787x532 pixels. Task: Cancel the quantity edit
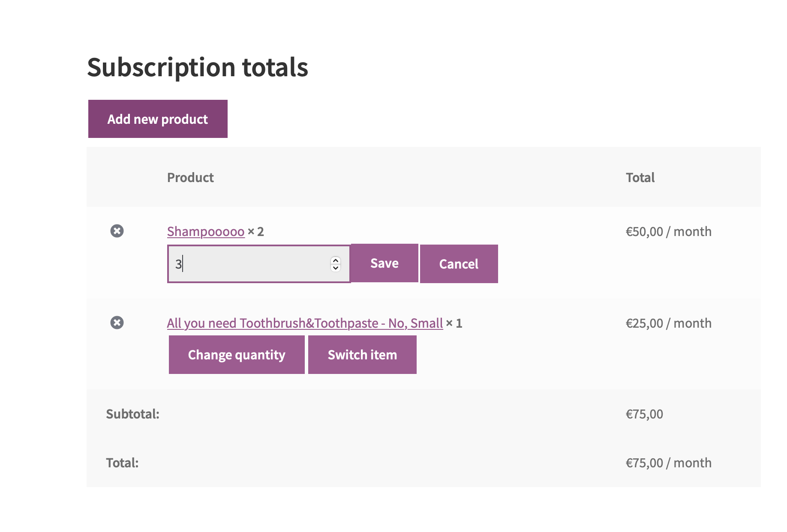459,264
